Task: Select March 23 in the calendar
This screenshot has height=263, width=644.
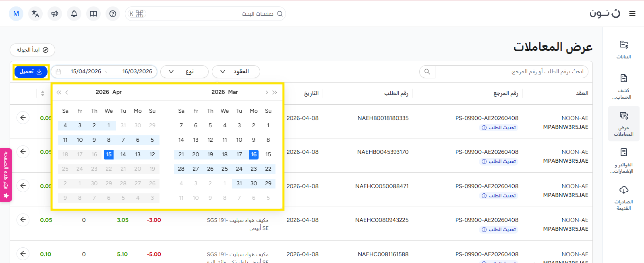Action: [x=254, y=169]
